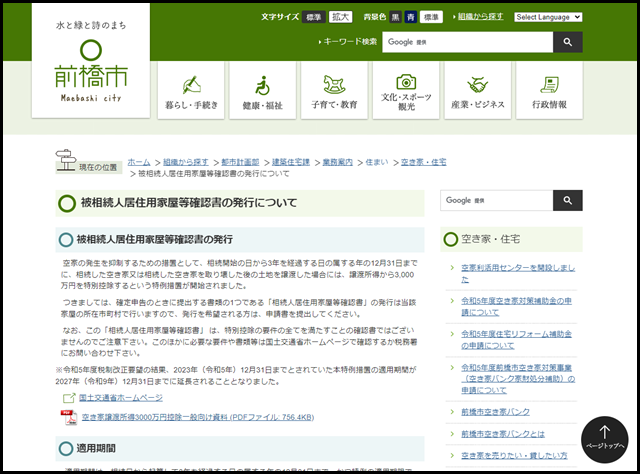Viewport: 640px width, 474px height.
Task: Click the header search magnifier button
Action: point(567,41)
